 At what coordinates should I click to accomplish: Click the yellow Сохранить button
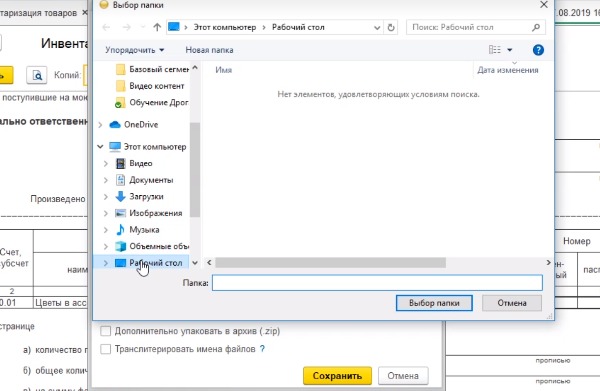337,376
